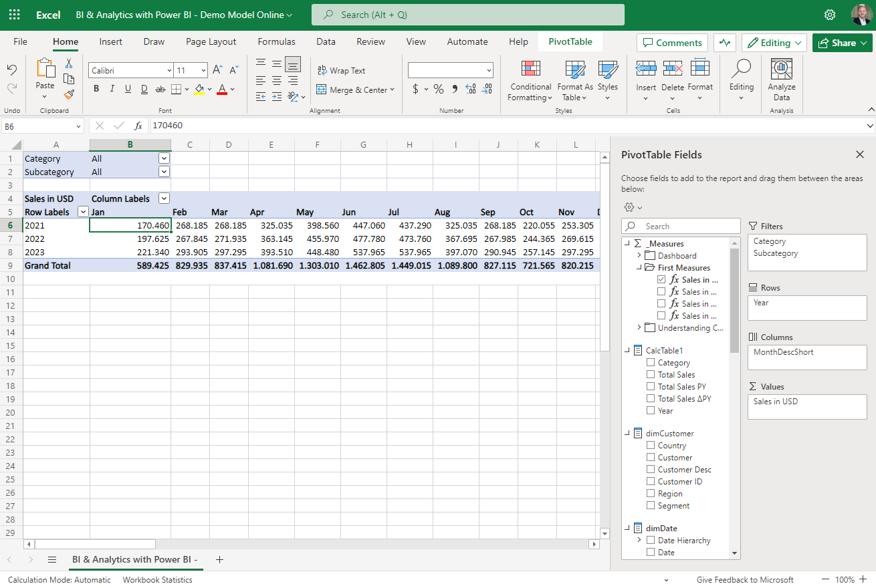
Task: Click Wrap Text
Action: tap(341, 70)
